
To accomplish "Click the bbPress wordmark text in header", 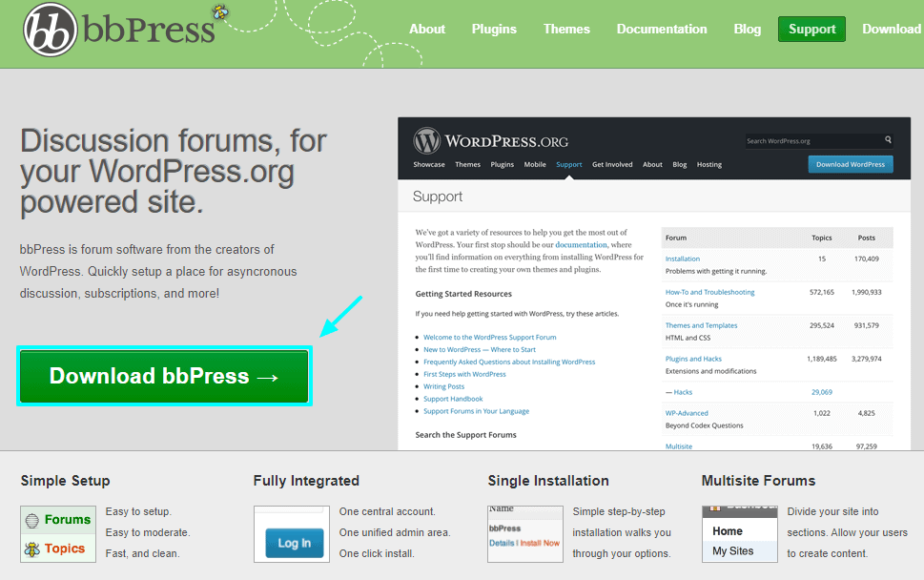I will [149, 30].
